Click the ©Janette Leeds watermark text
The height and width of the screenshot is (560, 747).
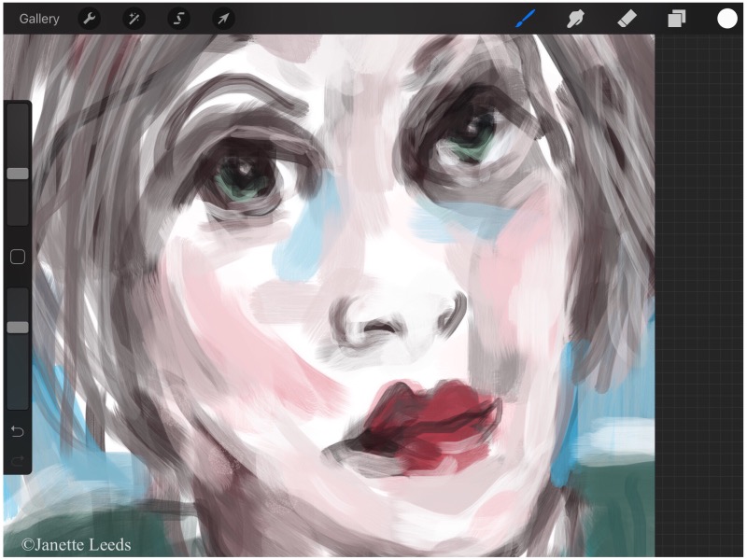click(76, 544)
